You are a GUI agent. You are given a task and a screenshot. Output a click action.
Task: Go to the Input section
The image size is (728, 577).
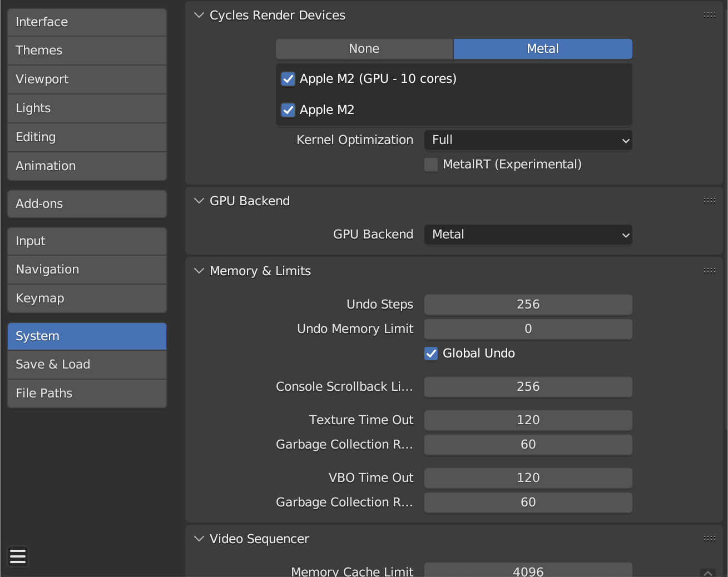click(87, 241)
